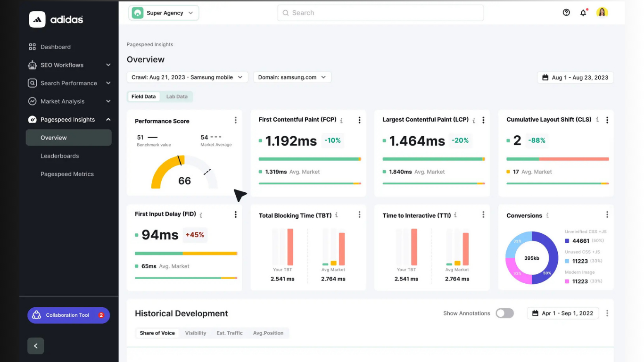Open the Crawl Aug 21, 2023 dropdown
644x362 pixels.
click(187, 77)
